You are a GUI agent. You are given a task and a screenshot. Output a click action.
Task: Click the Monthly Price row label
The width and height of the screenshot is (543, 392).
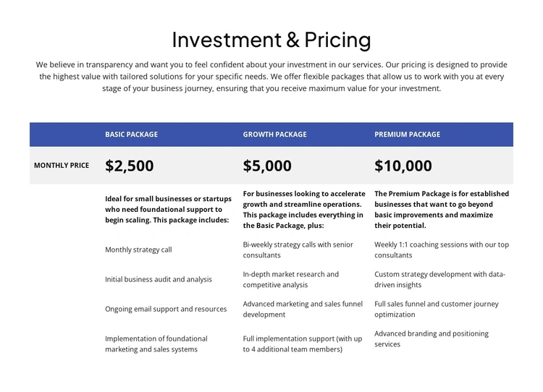pos(62,166)
